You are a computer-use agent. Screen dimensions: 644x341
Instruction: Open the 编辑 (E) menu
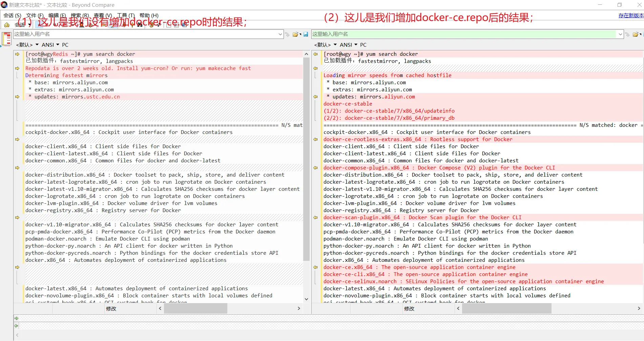coord(57,16)
